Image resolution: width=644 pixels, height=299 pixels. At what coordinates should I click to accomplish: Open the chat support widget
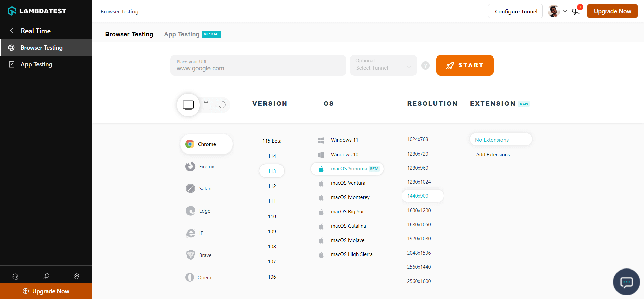coord(626,282)
